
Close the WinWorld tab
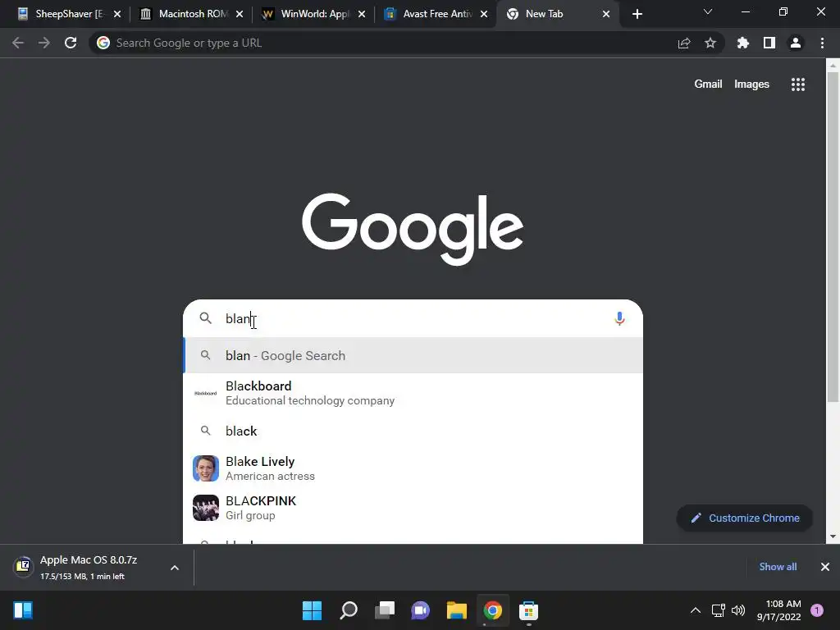point(362,14)
